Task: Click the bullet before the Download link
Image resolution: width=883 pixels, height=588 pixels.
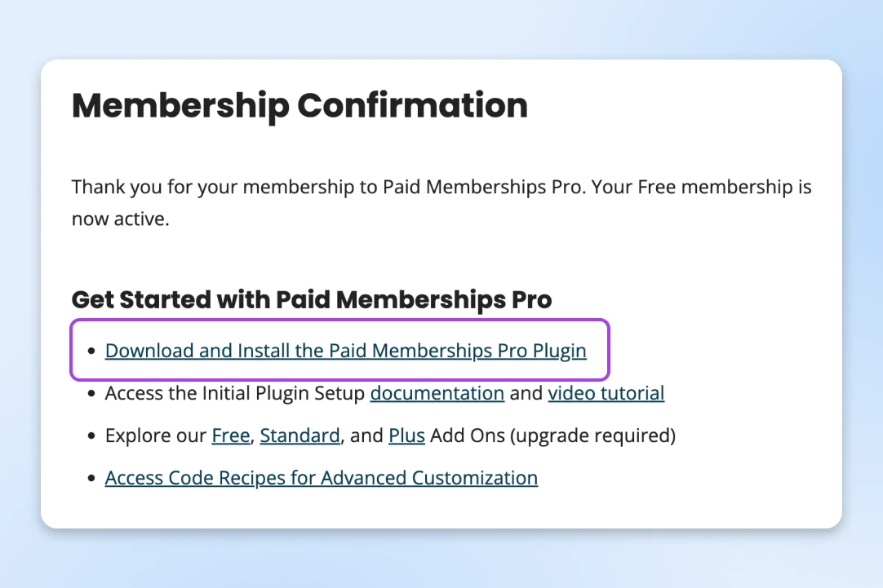Action: (92, 351)
